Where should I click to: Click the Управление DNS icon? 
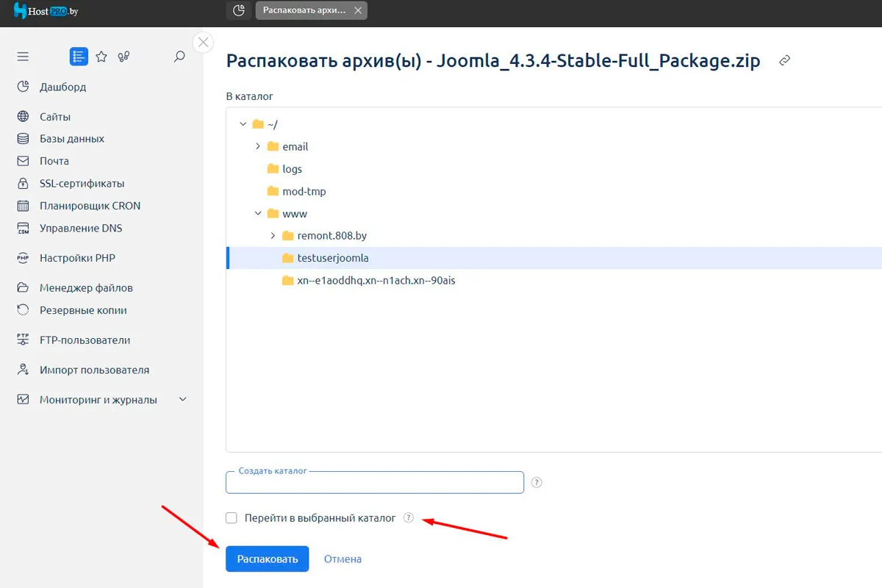(24, 229)
